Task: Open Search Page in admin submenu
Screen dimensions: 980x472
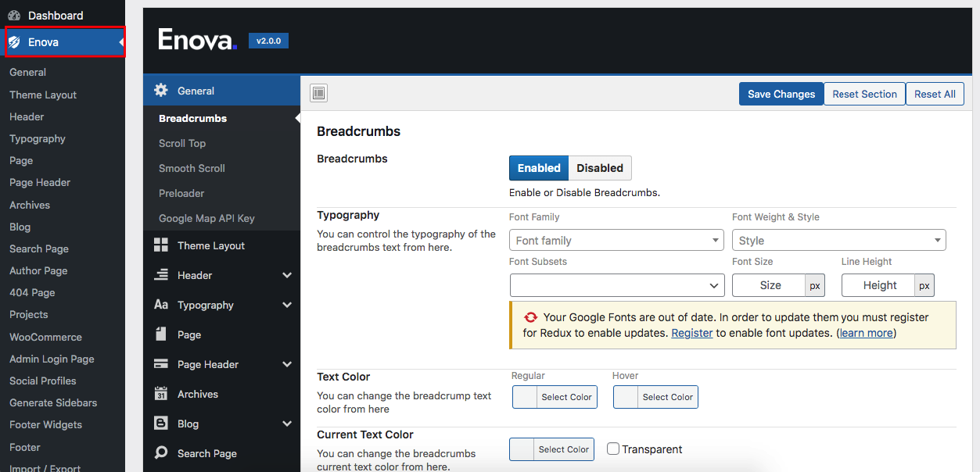Action: pos(39,249)
